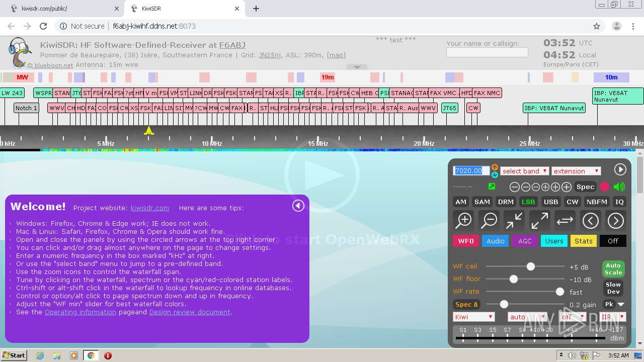Switch to the Off tab
The height and width of the screenshot is (362, 644).
(613, 241)
